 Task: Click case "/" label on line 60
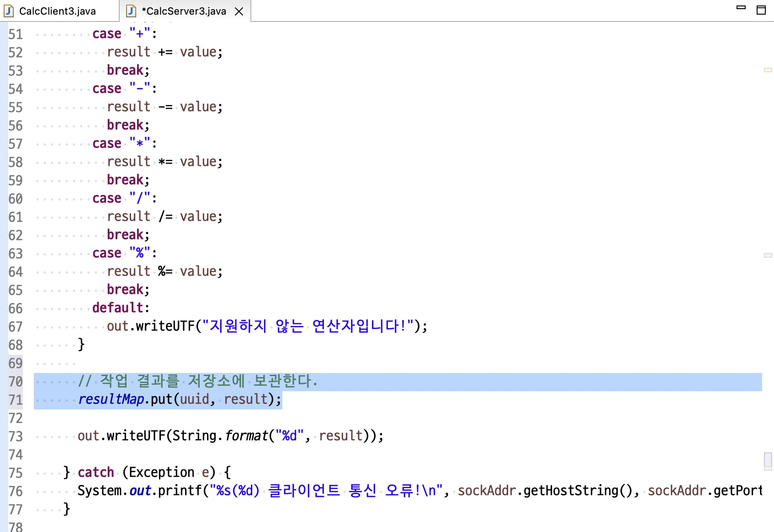[124, 198]
